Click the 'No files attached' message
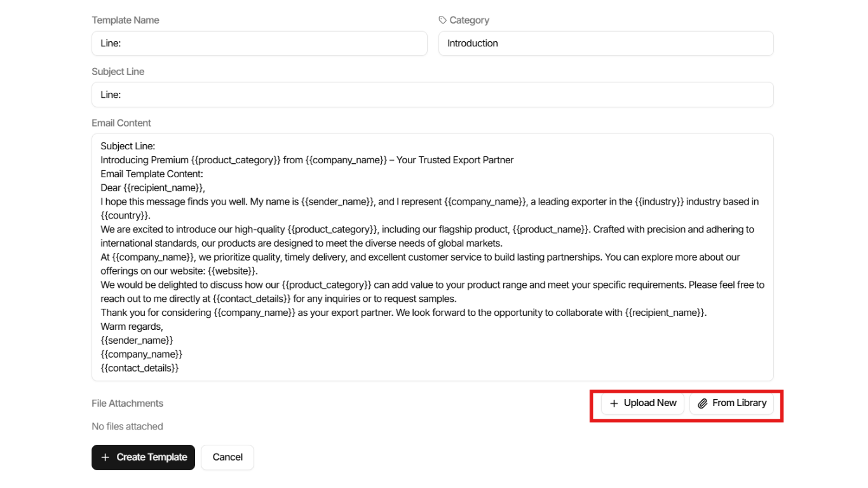Image resolution: width=868 pixels, height=488 pixels. point(127,426)
